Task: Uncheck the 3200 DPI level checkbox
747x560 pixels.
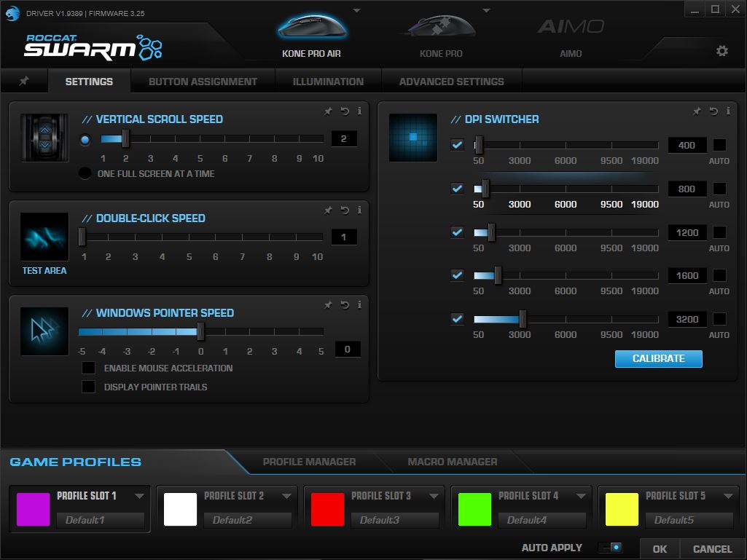Action: pyautogui.click(x=457, y=319)
